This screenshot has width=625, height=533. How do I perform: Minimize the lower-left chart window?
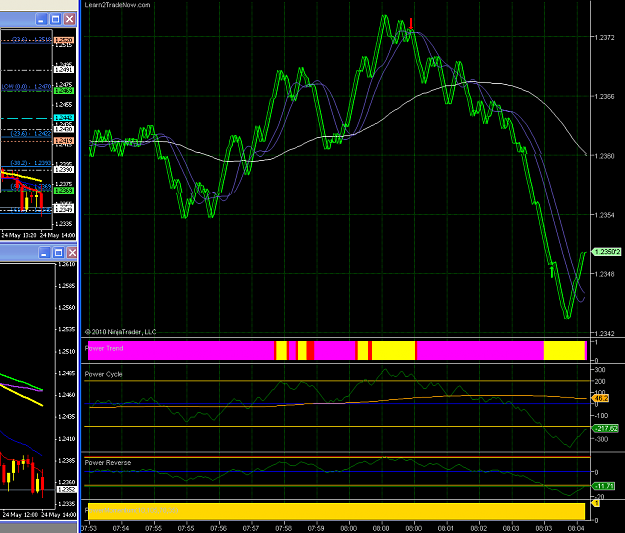pyautogui.click(x=44, y=252)
